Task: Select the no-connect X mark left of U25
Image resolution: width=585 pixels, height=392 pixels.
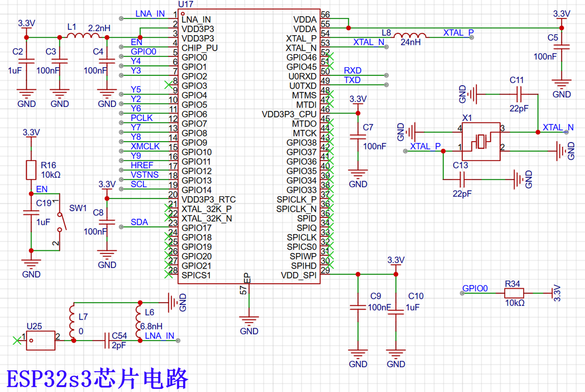Action: click(17, 340)
